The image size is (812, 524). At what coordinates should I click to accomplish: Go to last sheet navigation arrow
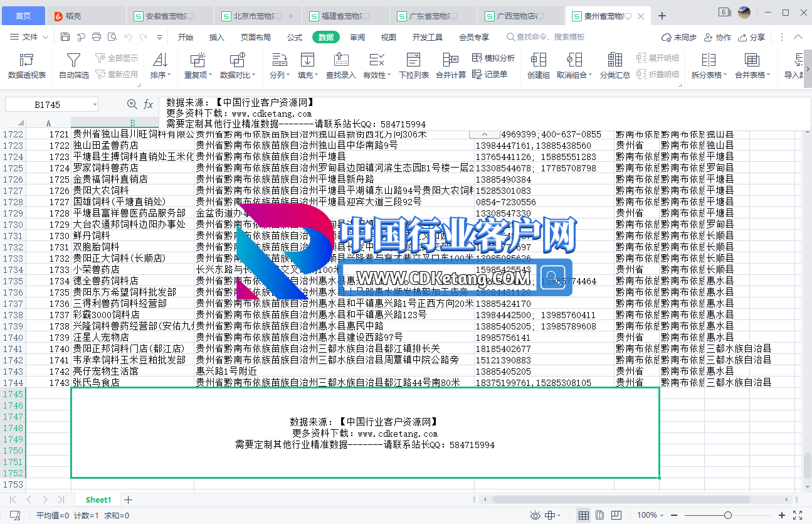(61, 500)
